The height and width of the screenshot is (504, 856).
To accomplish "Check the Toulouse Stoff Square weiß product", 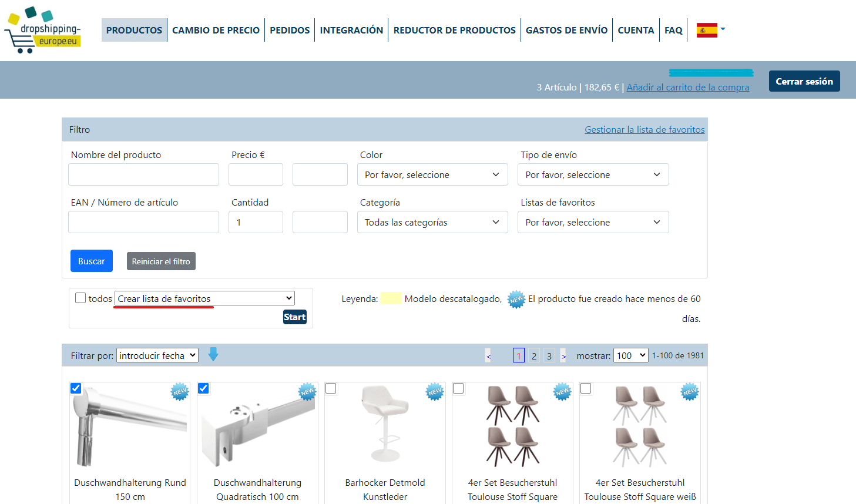I will tap(586, 388).
